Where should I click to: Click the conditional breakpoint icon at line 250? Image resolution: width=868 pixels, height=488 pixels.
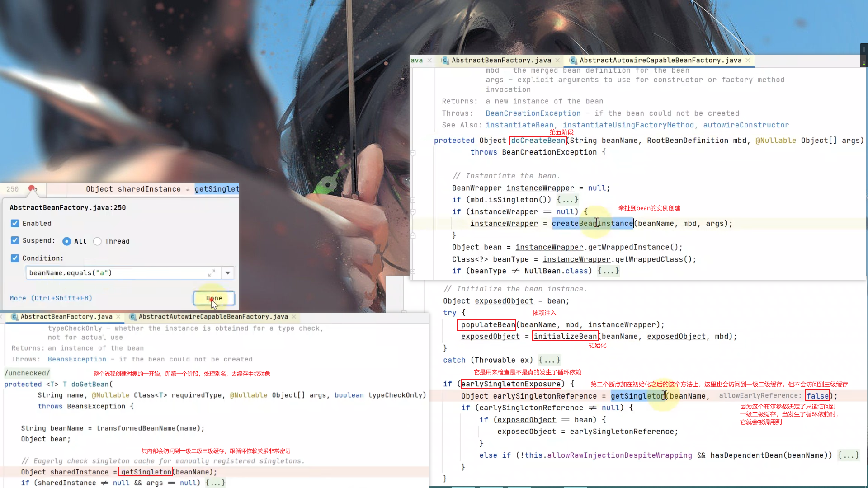tap(32, 188)
